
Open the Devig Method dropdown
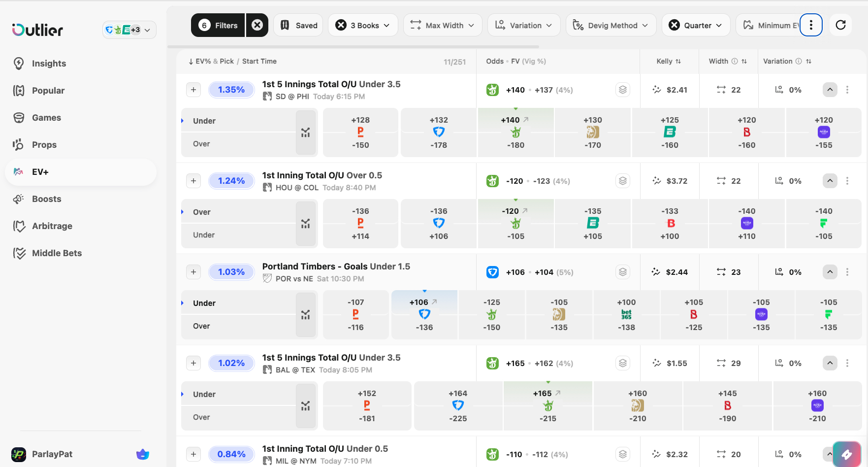tap(611, 25)
